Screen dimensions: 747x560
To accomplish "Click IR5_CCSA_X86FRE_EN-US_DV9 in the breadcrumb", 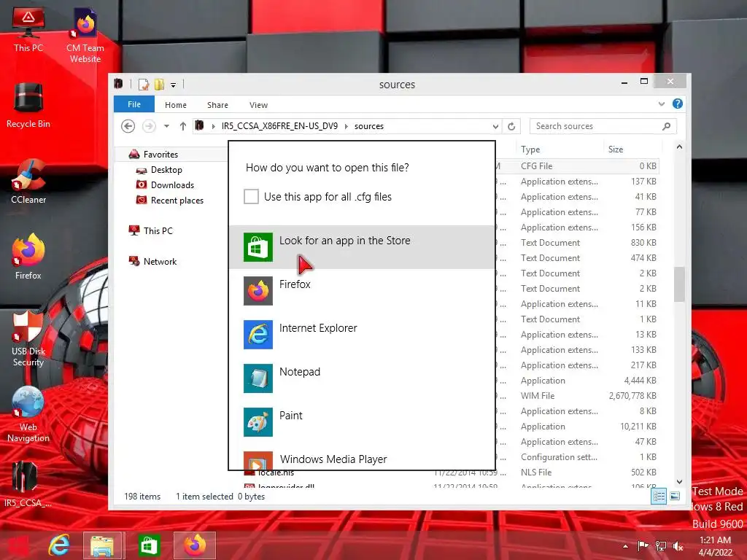I will [279, 126].
